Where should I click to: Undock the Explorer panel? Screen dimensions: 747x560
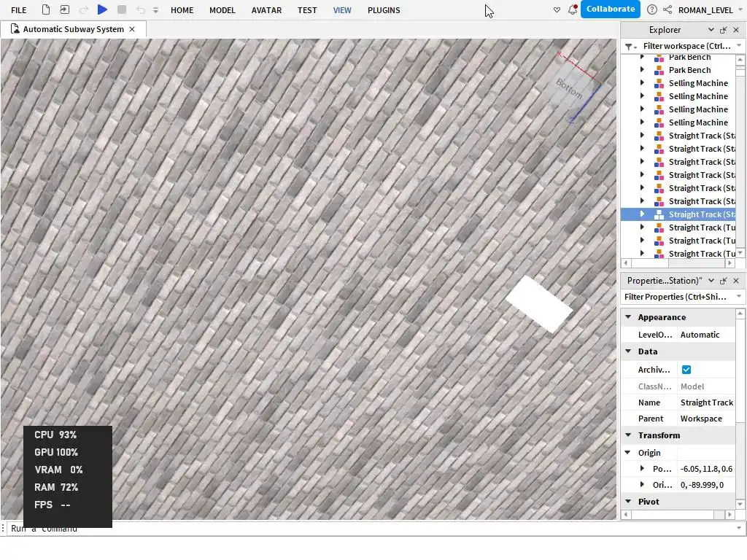(723, 29)
